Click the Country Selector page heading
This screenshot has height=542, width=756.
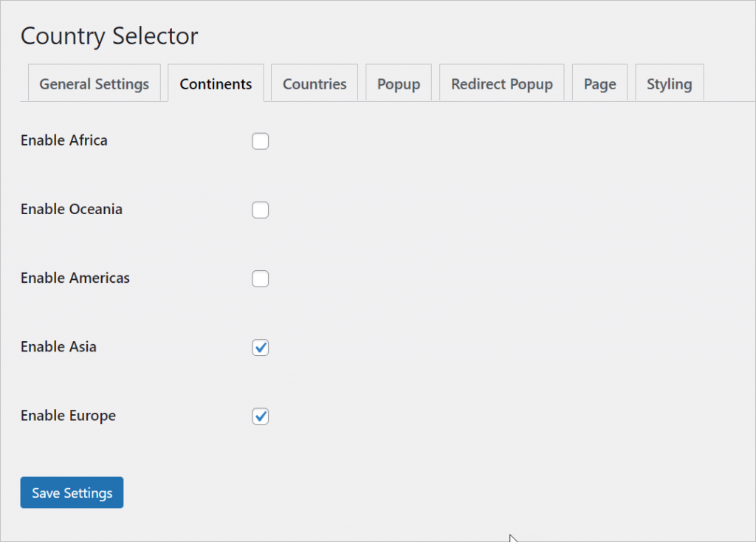(109, 35)
